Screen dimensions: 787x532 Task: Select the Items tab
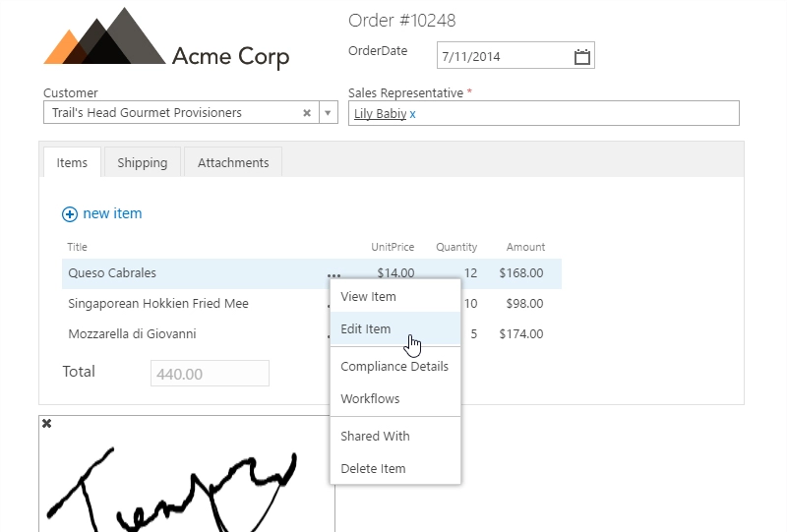coord(72,162)
